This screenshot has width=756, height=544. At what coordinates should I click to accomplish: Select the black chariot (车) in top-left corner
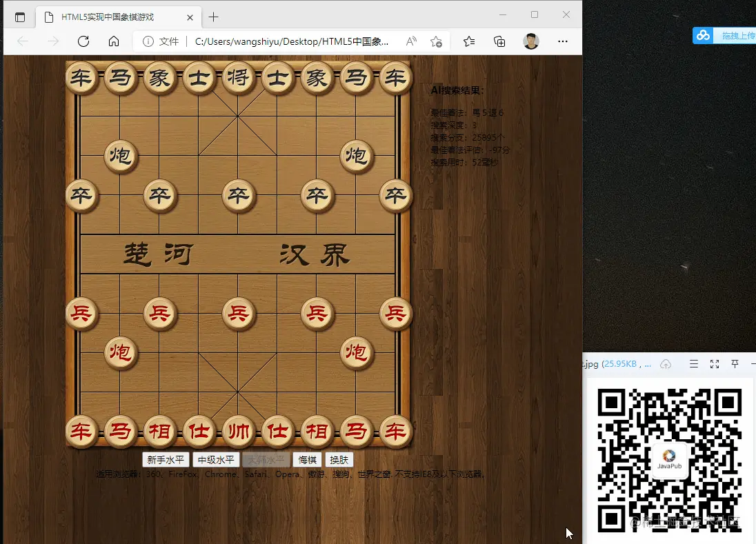coord(81,78)
